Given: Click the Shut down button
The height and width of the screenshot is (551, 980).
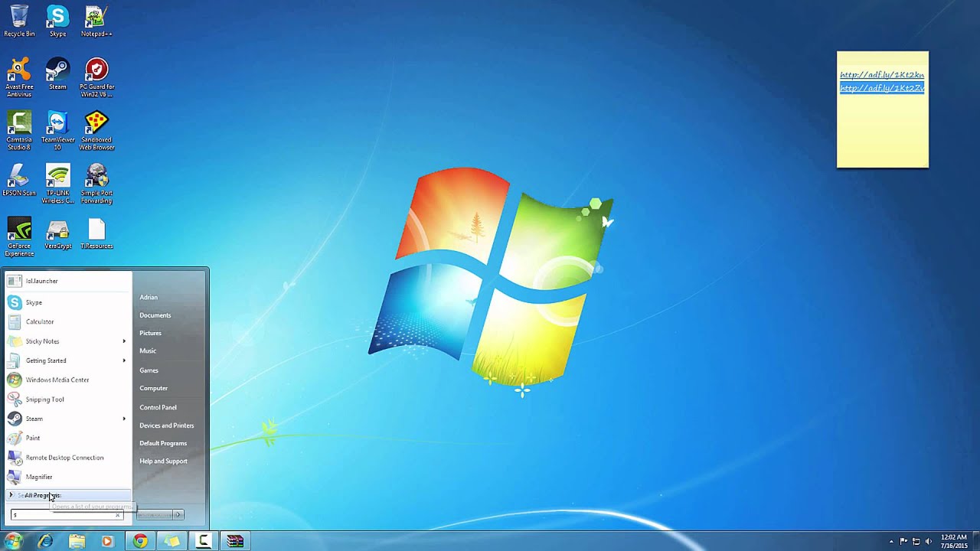Looking at the screenshot, I should (x=155, y=514).
